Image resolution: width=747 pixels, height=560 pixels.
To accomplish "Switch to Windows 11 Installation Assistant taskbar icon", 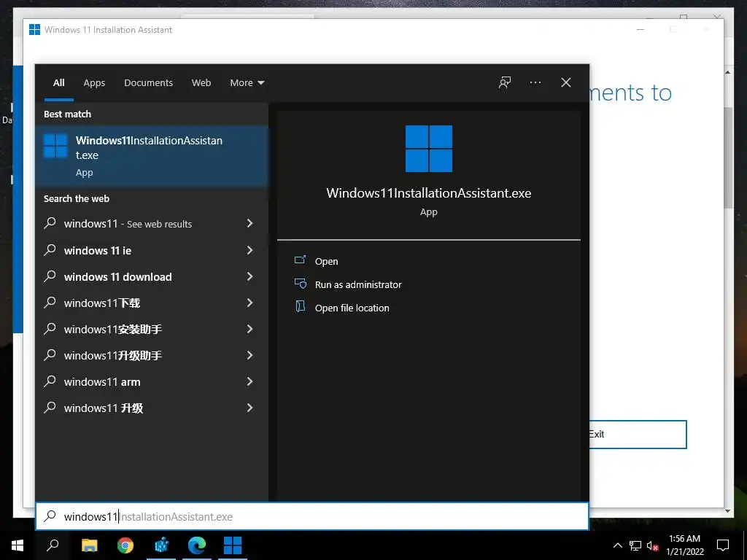I will 233,545.
